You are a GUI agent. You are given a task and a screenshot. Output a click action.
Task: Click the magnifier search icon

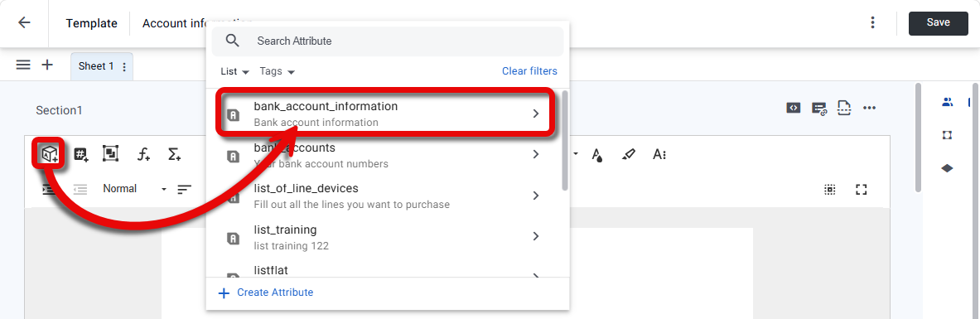(233, 41)
